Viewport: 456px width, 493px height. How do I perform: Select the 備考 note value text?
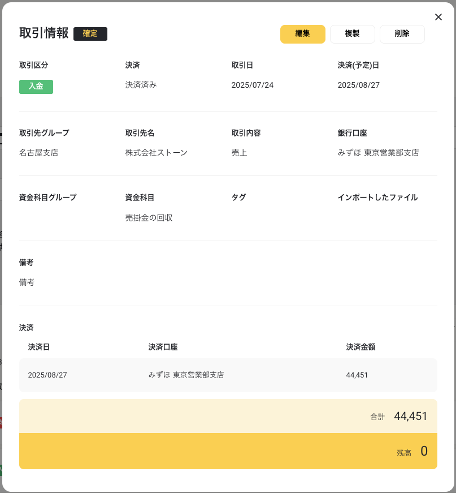coord(26,283)
